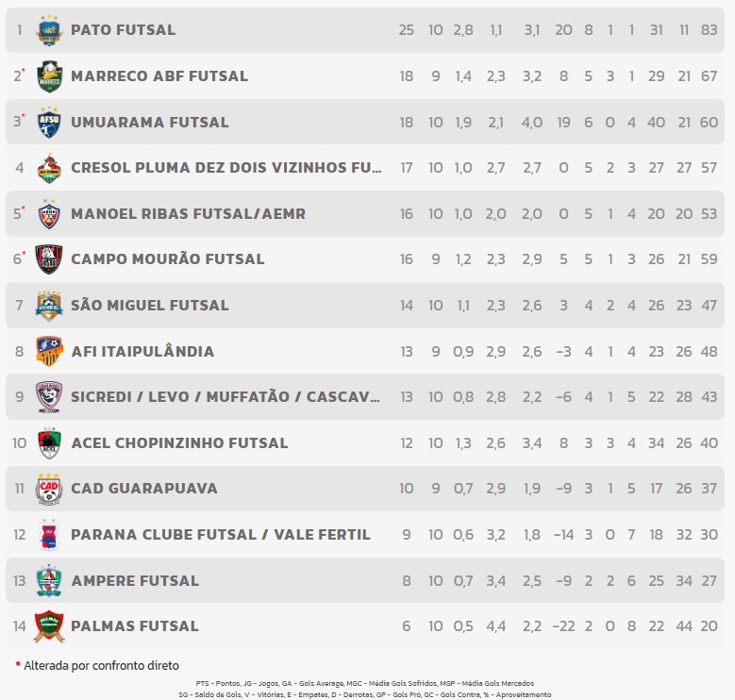This screenshot has width=735, height=700.
Task: Click Palmas Futsal's -22 goal difference
Action: tap(563, 626)
